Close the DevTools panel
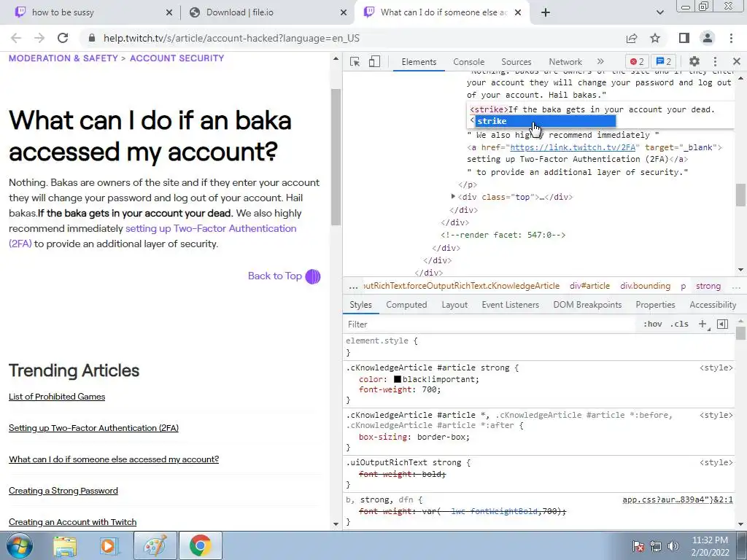 click(737, 61)
